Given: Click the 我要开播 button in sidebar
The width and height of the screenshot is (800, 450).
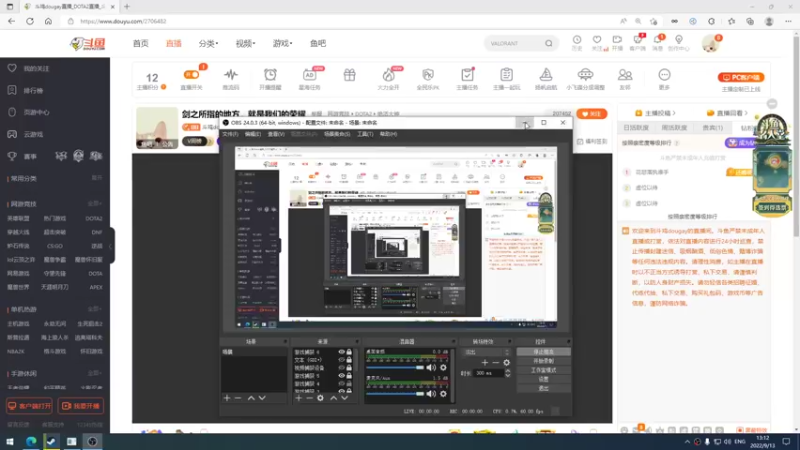Looking at the screenshot, I should point(81,406).
